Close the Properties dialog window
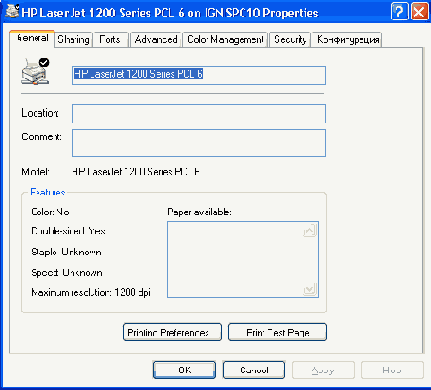The image size is (431, 390). tap(419, 12)
